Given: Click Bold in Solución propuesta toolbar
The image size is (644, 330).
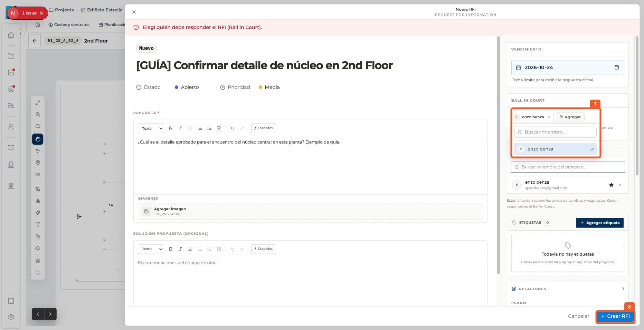Looking at the screenshot, I should pyautogui.click(x=170, y=249).
